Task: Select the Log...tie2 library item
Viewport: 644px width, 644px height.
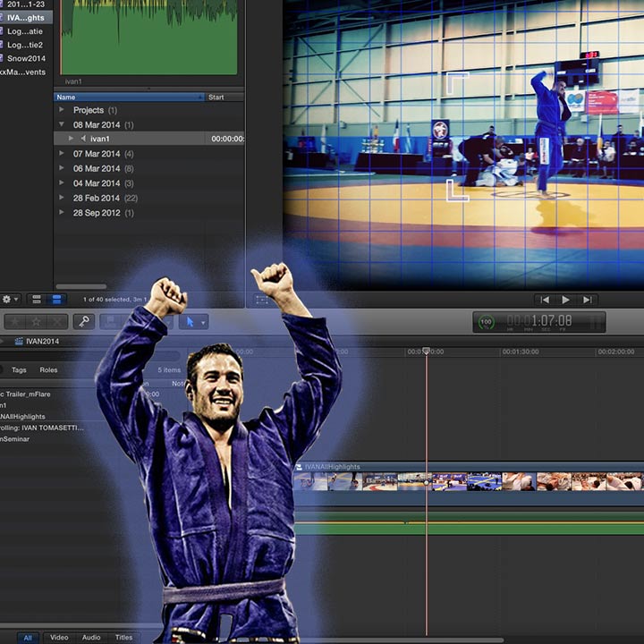Action: coord(25,45)
